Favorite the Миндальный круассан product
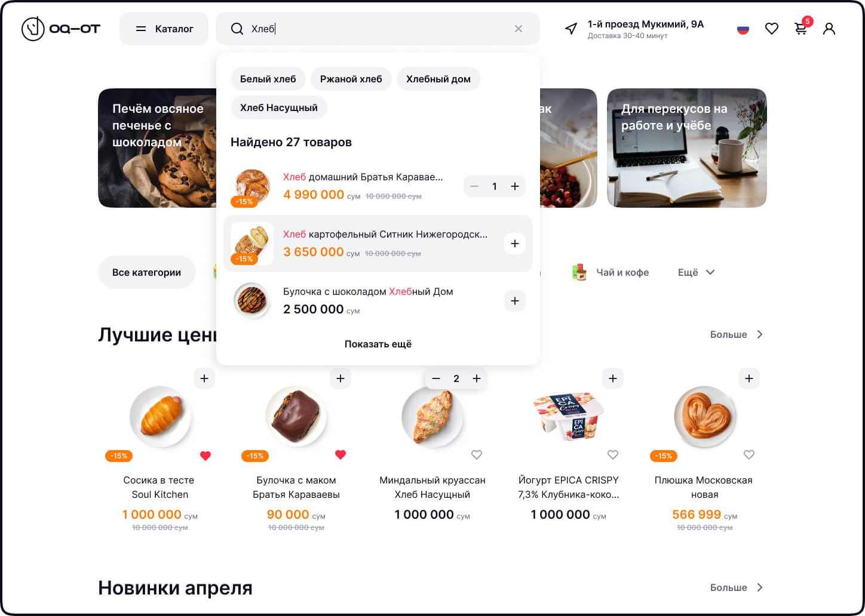The height and width of the screenshot is (616, 865). [477, 455]
